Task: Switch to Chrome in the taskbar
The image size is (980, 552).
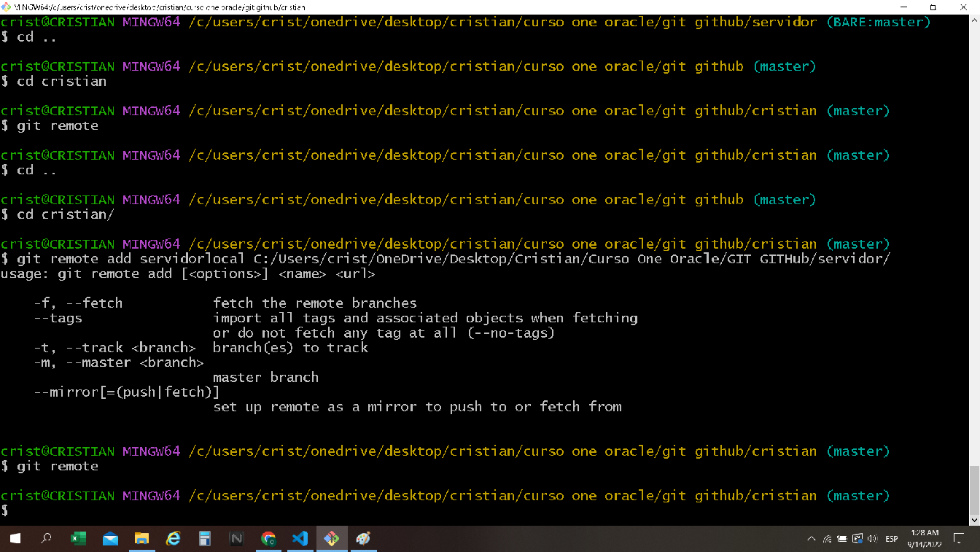Action: point(268,539)
